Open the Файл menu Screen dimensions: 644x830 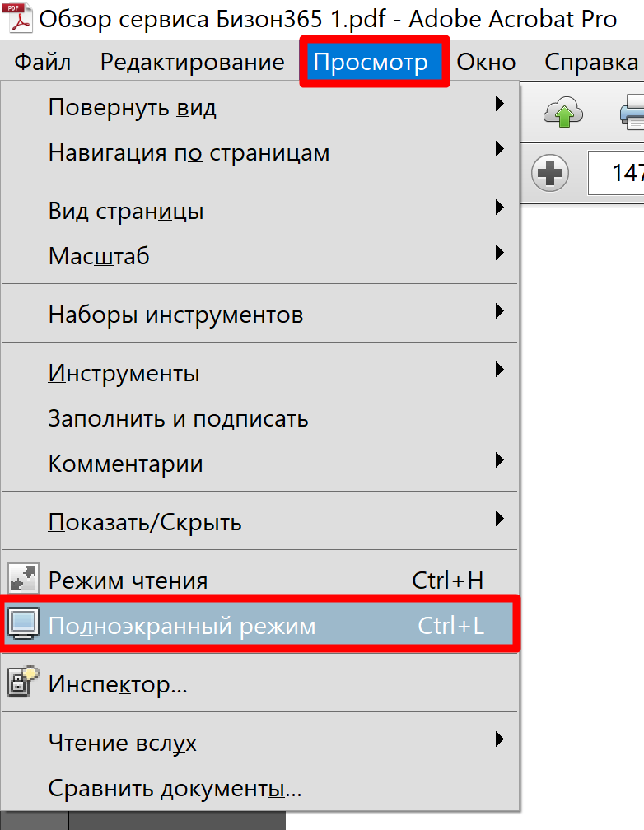(43, 62)
